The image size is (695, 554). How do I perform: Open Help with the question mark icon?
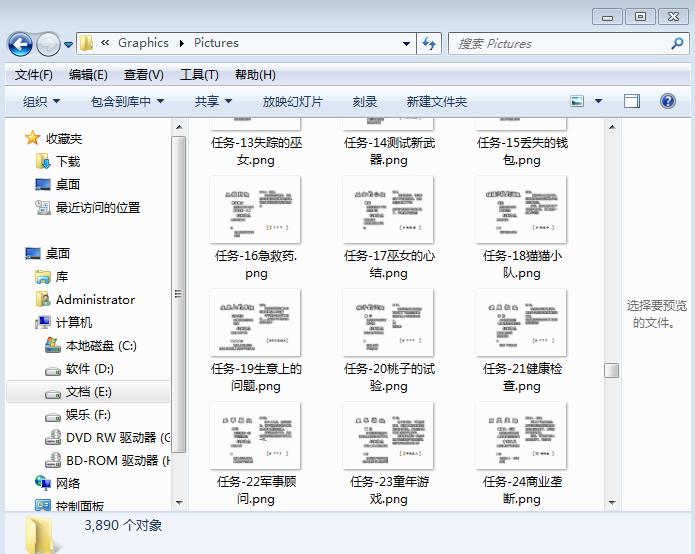[668, 101]
